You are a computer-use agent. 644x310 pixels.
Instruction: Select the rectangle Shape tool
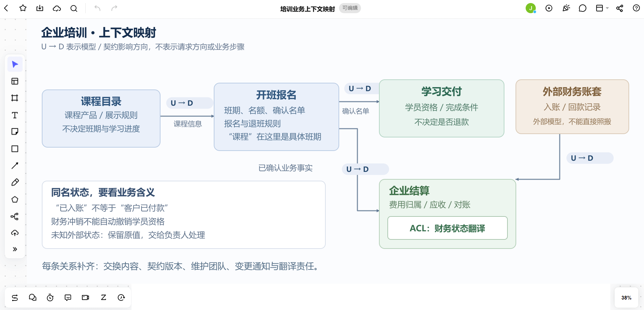click(15, 149)
